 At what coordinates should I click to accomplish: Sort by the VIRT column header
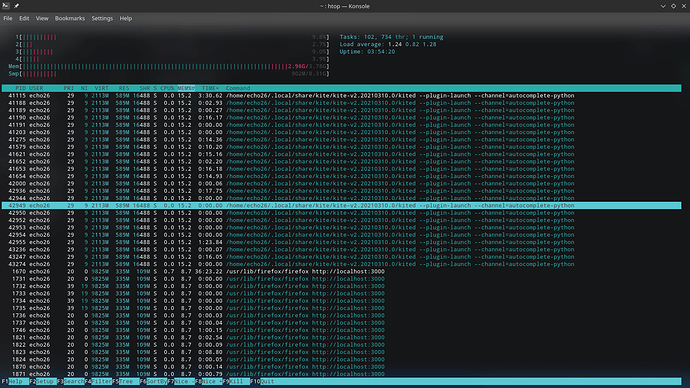102,88
